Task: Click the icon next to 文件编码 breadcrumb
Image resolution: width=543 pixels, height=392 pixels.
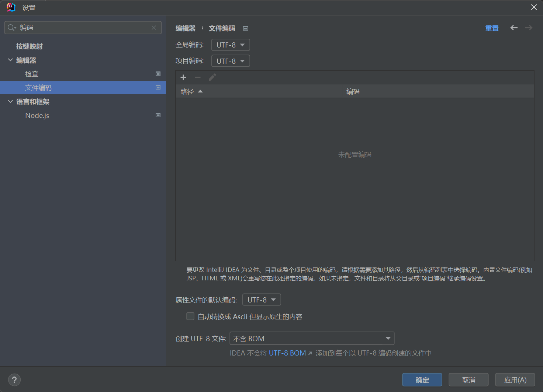Action: (246, 28)
